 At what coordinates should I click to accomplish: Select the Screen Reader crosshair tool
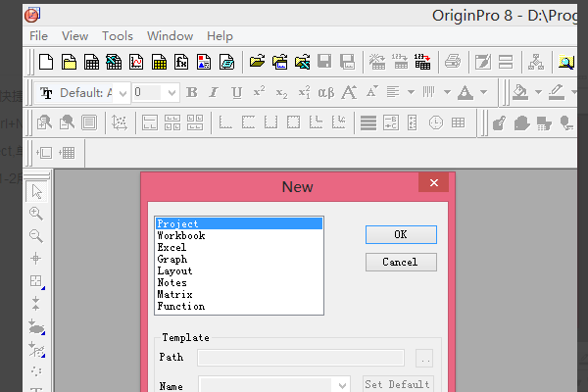(36, 258)
